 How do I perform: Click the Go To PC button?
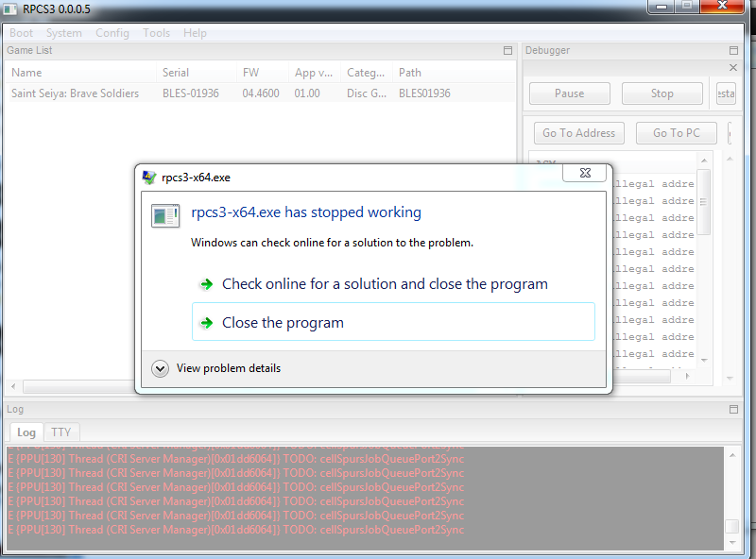tap(676, 133)
